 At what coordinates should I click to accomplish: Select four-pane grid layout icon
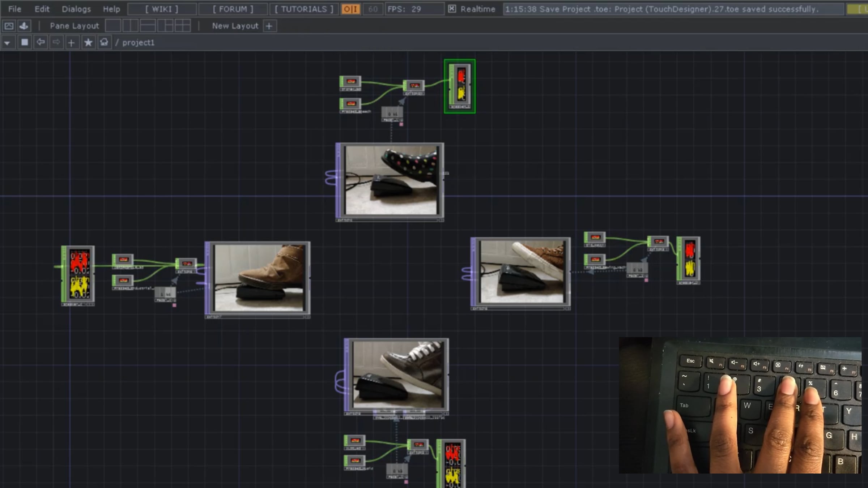coord(183,26)
